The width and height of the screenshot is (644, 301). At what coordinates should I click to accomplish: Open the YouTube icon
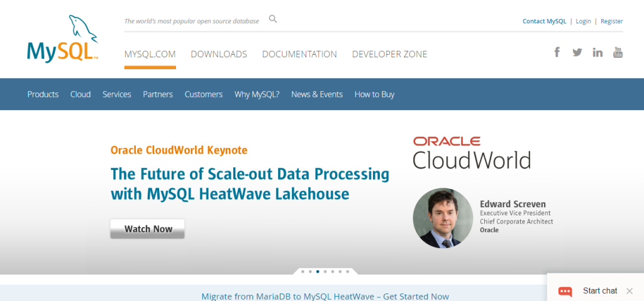(618, 52)
